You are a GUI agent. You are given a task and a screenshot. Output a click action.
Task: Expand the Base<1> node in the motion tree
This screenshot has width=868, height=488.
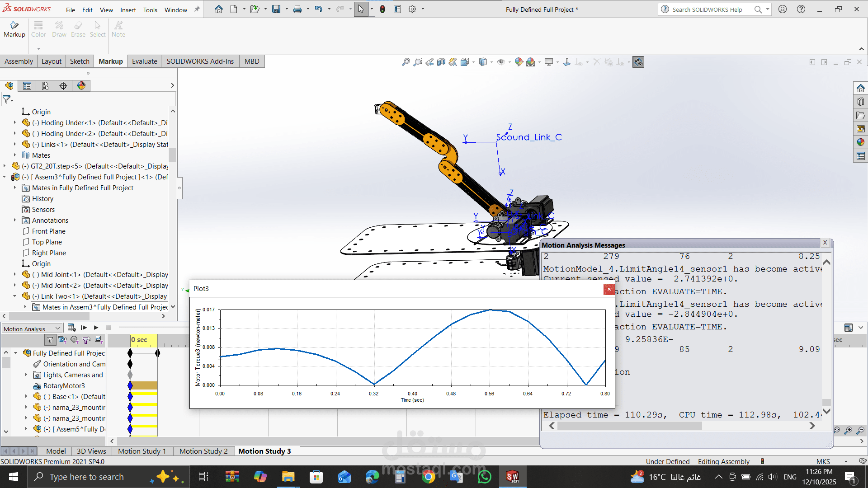[26, 396]
